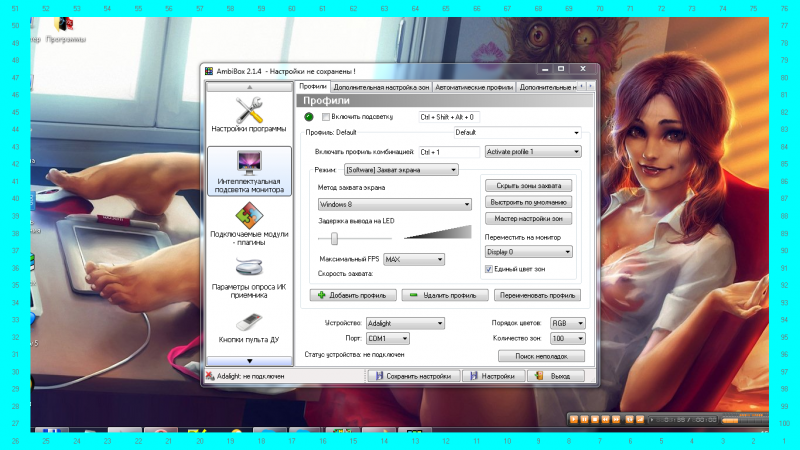
Task: Open the profile Default dropdown
Action: point(517,133)
